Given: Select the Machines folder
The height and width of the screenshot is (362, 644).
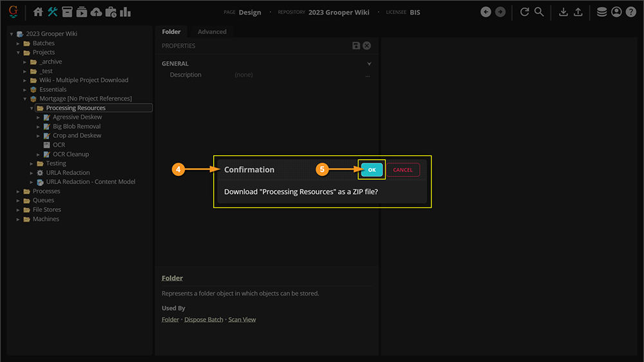Looking at the screenshot, I should coord(46,219).
